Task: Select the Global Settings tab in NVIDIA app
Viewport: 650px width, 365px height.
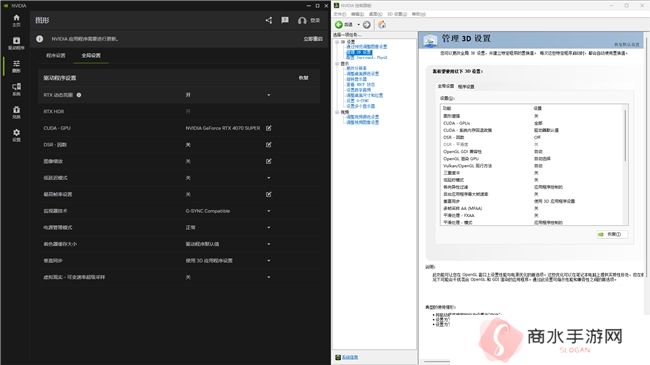Action: [x=91, y=55]
